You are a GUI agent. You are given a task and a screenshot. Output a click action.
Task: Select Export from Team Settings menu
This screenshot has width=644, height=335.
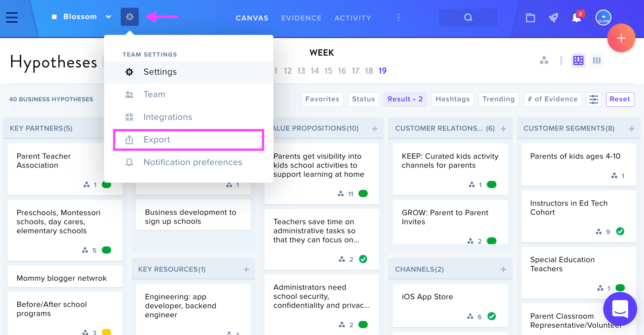pos(189,140)
